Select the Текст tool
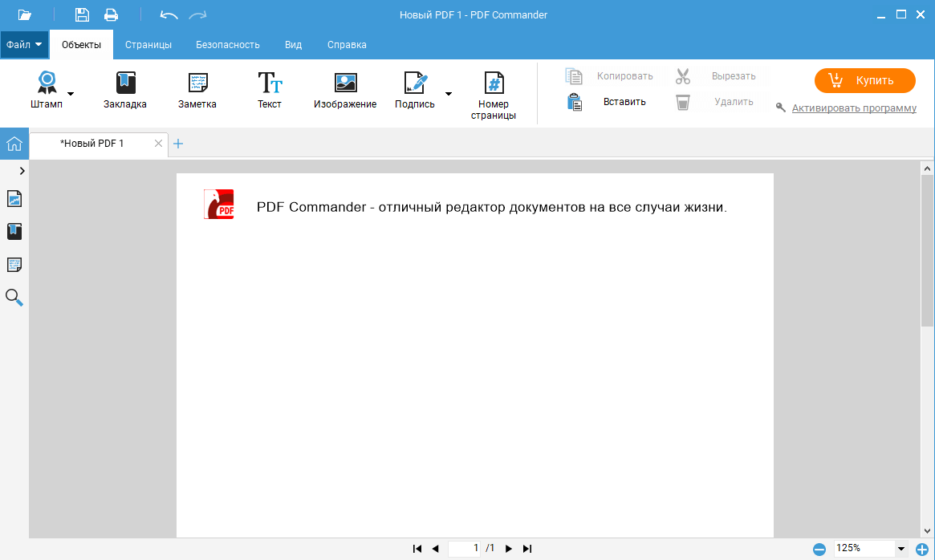The image size is (935, 560). pyautogui.click(x=270, y=90)
